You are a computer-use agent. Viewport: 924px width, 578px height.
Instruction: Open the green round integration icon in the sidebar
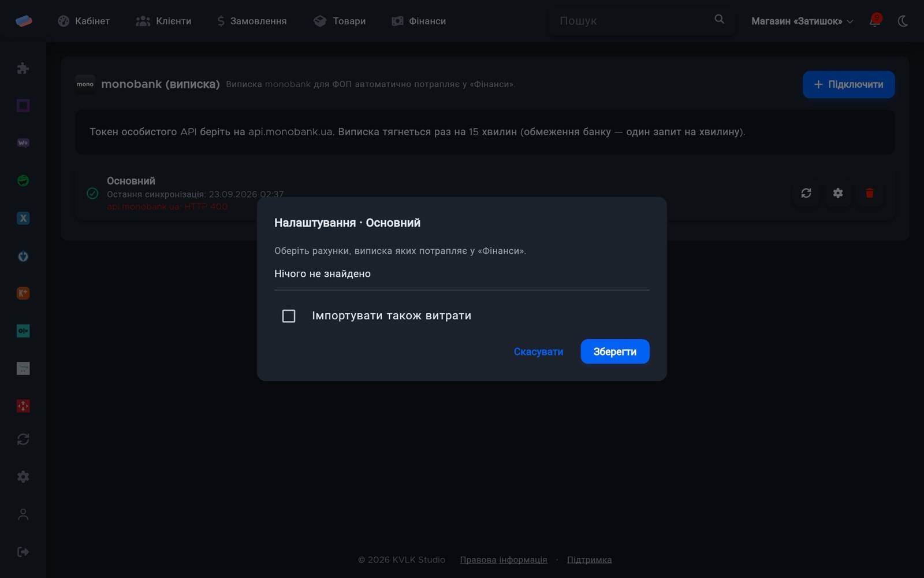coord(23,180)
